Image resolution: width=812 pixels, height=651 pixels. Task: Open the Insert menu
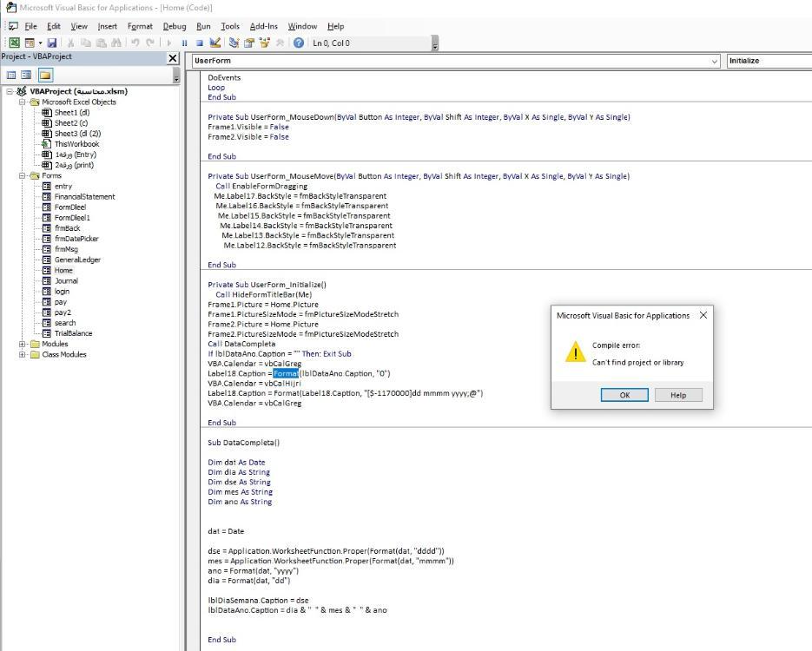pyautogui.click(x=107, y=26)
